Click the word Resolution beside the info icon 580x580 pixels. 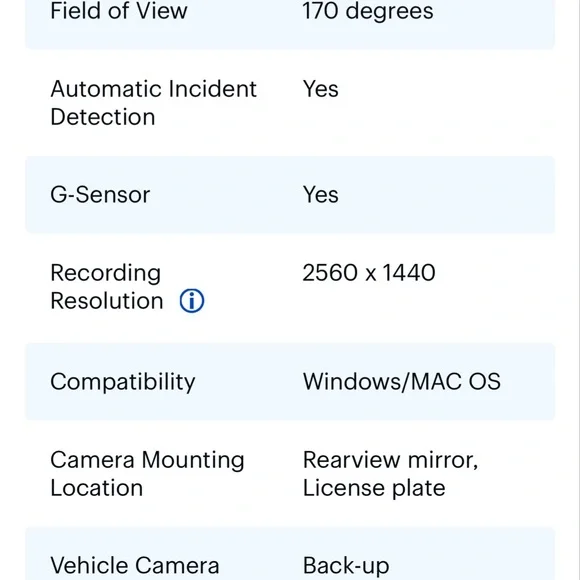click(x=107, y=301)
